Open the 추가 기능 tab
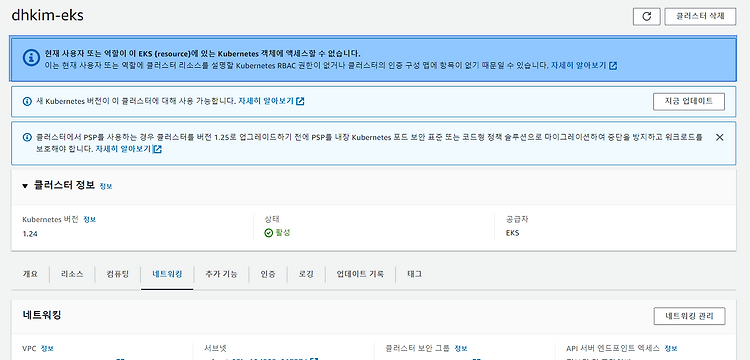The width and height of the screenshot is (750, 360). coord(221,274)
